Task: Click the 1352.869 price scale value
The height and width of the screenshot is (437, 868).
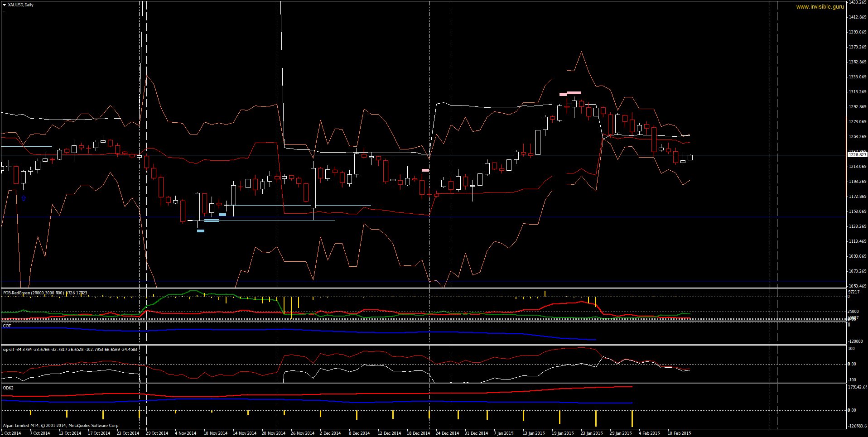Action: point(857,62)
